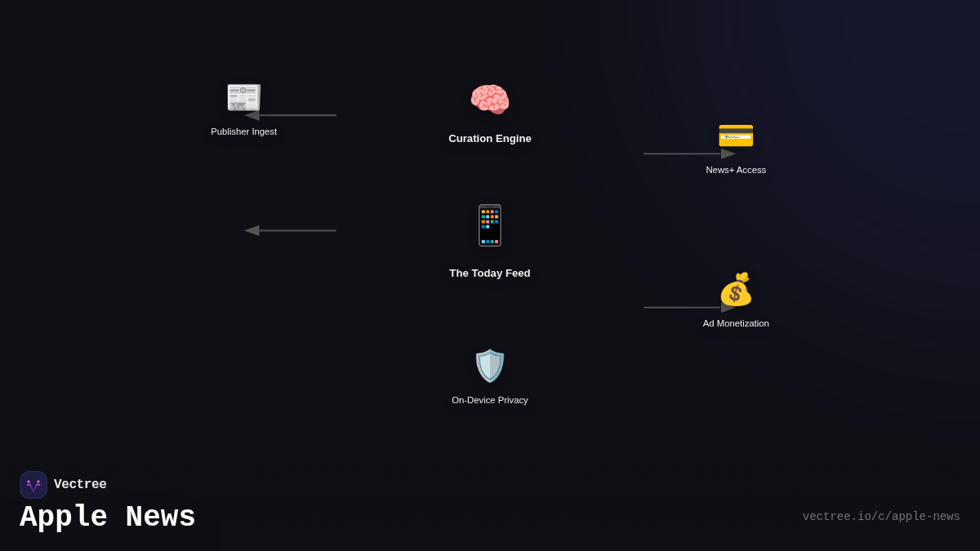Image resolution: width=980 pixels, height=551 pixels.
Task: Click the arrow pointing to the money bag
Action: pos(684,308)
